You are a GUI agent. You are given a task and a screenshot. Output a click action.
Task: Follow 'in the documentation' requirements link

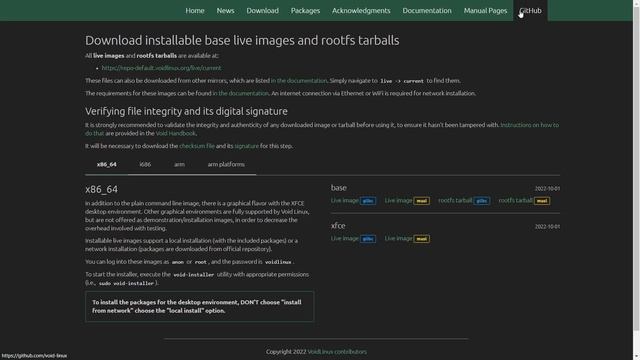click(240, 93)
